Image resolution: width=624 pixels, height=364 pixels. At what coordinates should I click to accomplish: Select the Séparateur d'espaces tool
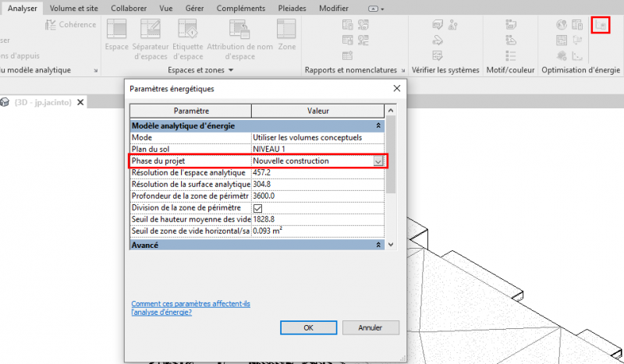point(151,40)
